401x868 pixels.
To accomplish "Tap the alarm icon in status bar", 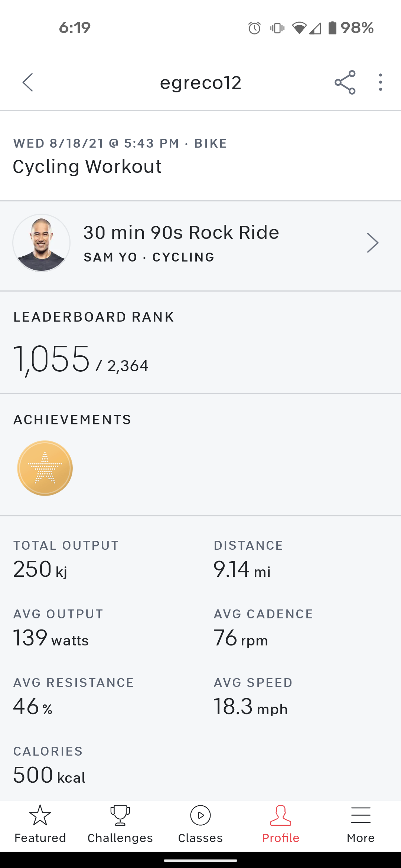I will [254, 28].
